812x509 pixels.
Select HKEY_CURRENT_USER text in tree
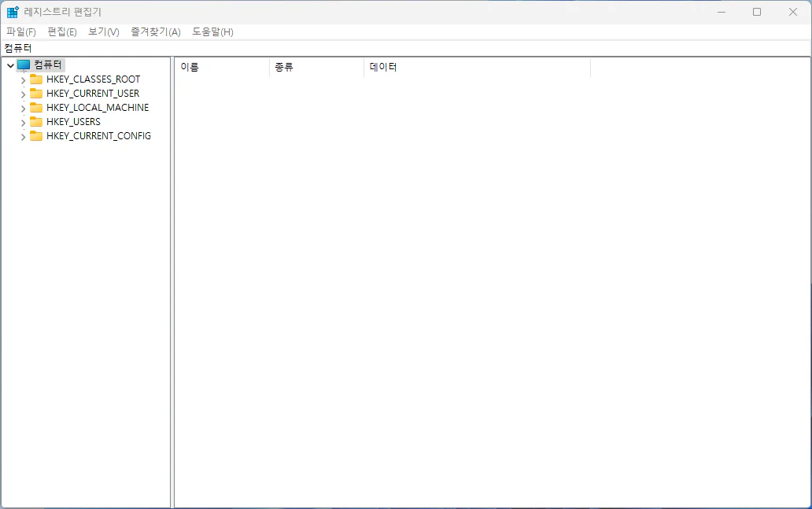point(93,93)
